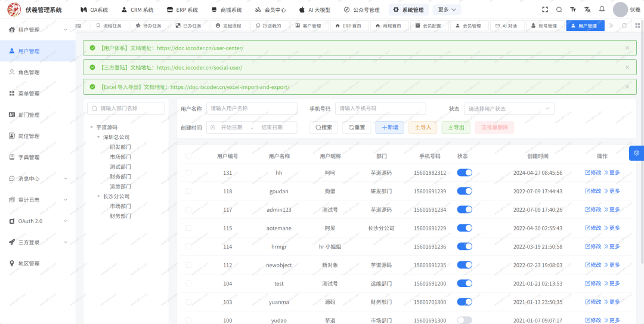This screenshot has height=324, width=644.
Task: Click the 用户名称 input field
Action: [x=252, y=109]
